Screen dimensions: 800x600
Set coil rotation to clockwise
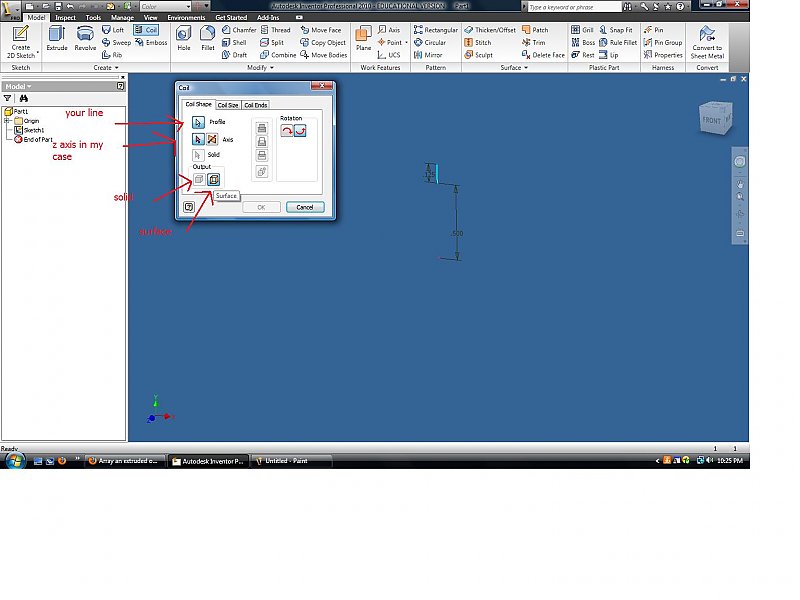[x=287, y=131]
